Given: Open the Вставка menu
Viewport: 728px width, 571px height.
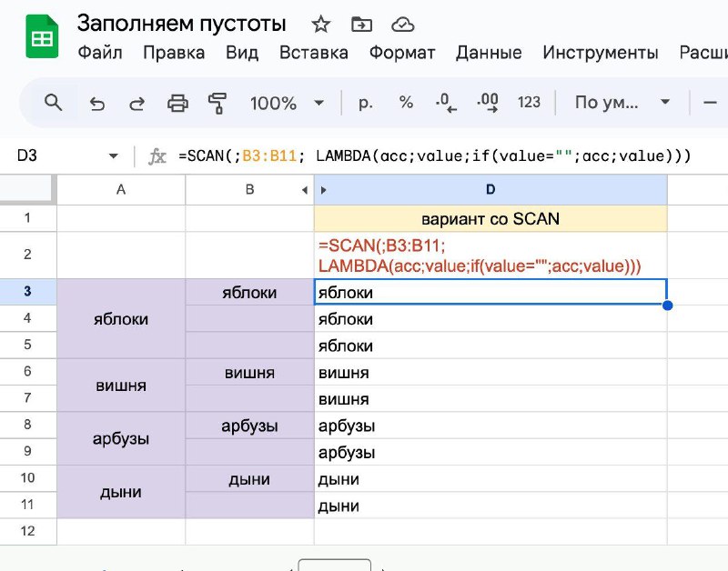Looking at the screenshot, I should click(313, 53).
